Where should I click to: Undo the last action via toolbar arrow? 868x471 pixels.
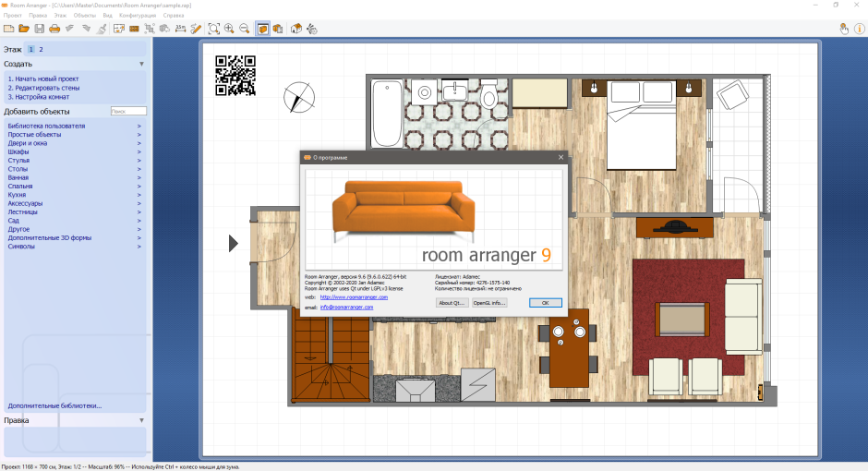pyautogui.click(x=70, y=29)
